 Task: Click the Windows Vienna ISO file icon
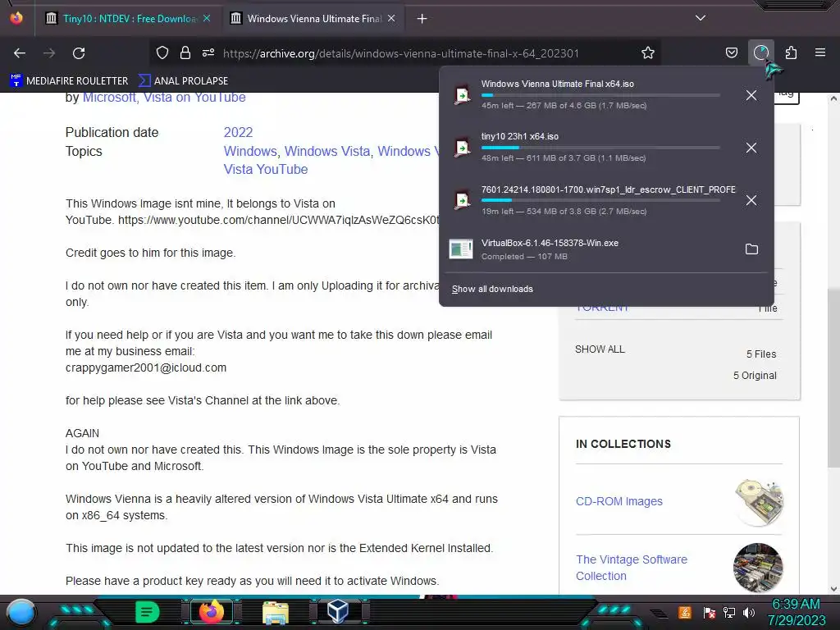pyautogui.click(x=461, y=95)
